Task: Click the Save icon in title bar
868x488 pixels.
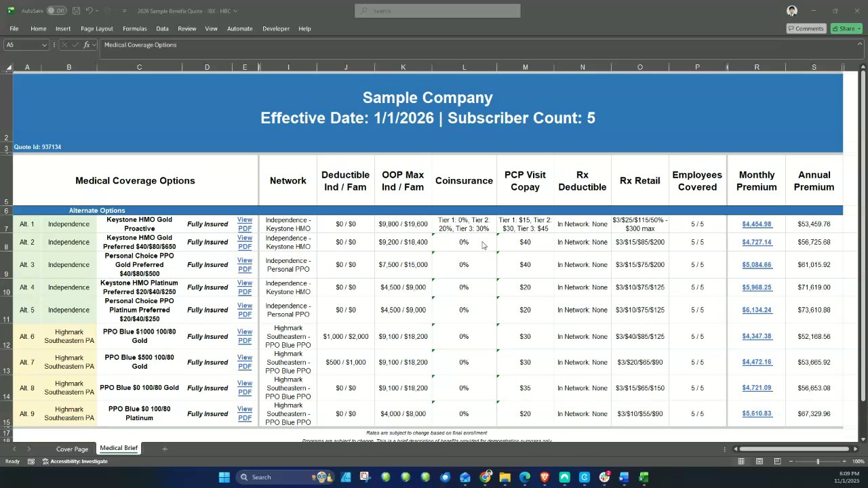Action: point(77,11)
